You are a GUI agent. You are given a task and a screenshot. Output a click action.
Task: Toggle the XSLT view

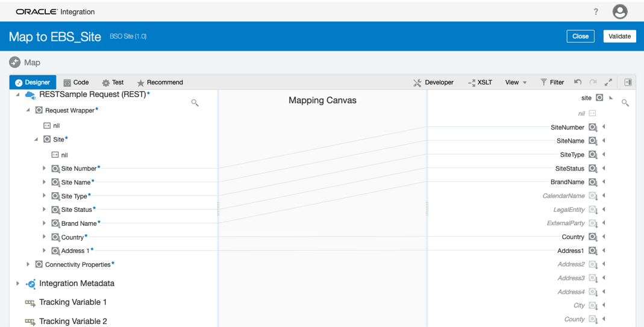(480, 82)
